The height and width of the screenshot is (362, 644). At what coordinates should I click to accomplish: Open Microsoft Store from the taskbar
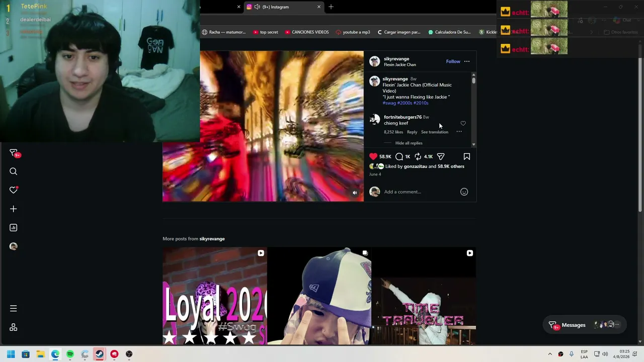[x=26, y=354]
